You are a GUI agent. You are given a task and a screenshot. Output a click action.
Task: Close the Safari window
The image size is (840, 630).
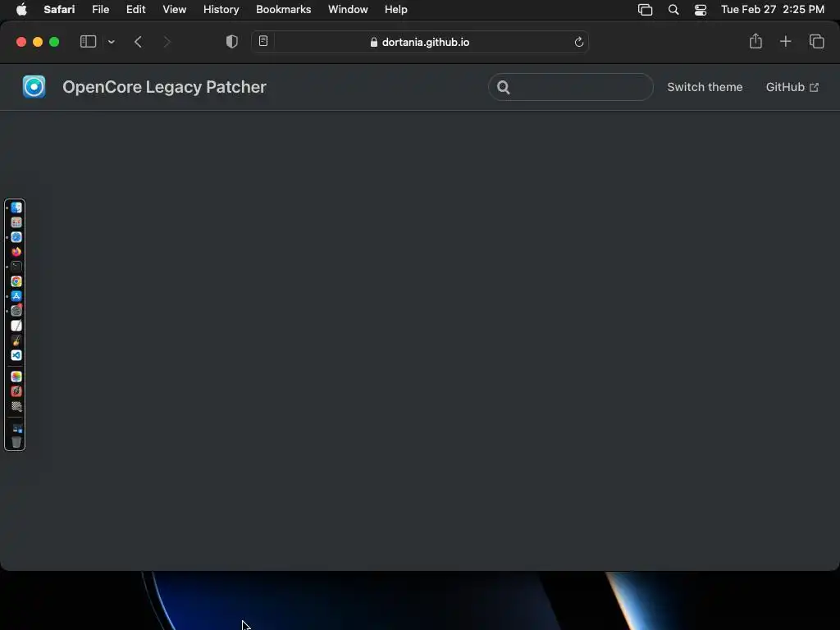[x=21, y=42]
